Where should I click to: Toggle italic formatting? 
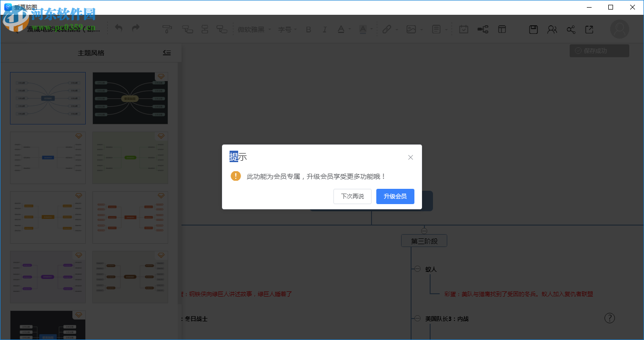[324, 29]
